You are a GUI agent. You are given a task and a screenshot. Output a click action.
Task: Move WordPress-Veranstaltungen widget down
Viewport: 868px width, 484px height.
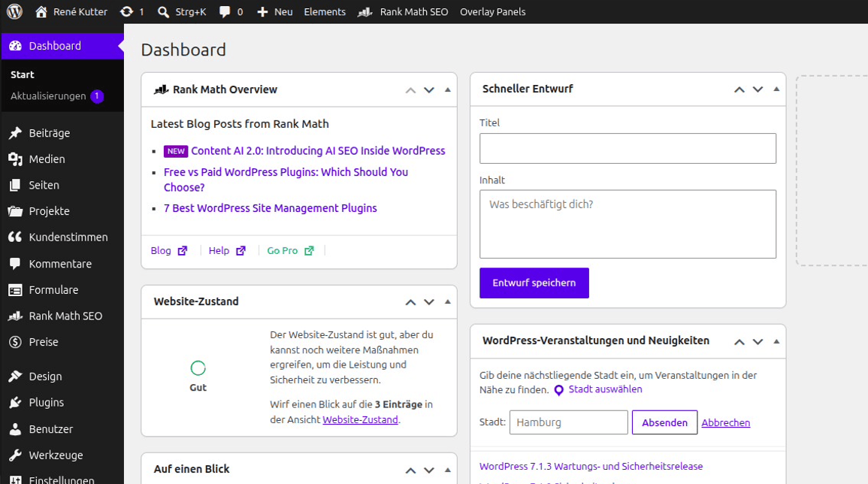point(758,342)
